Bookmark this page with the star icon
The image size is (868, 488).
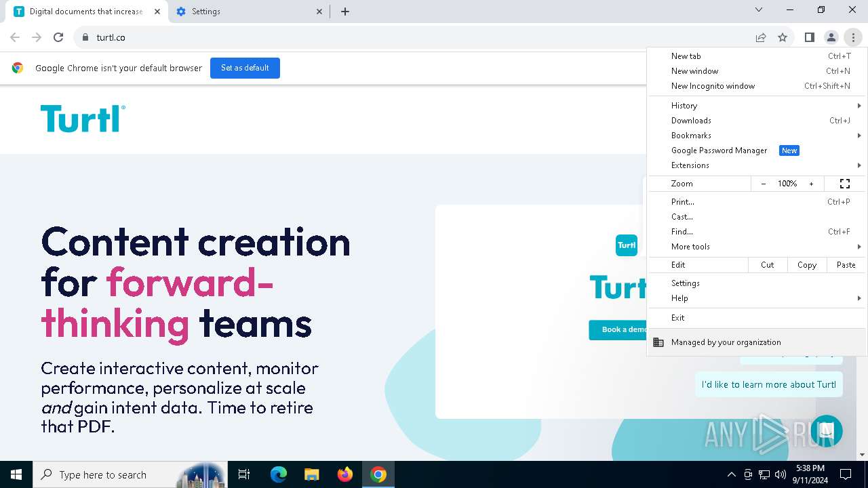coord(783,37)
